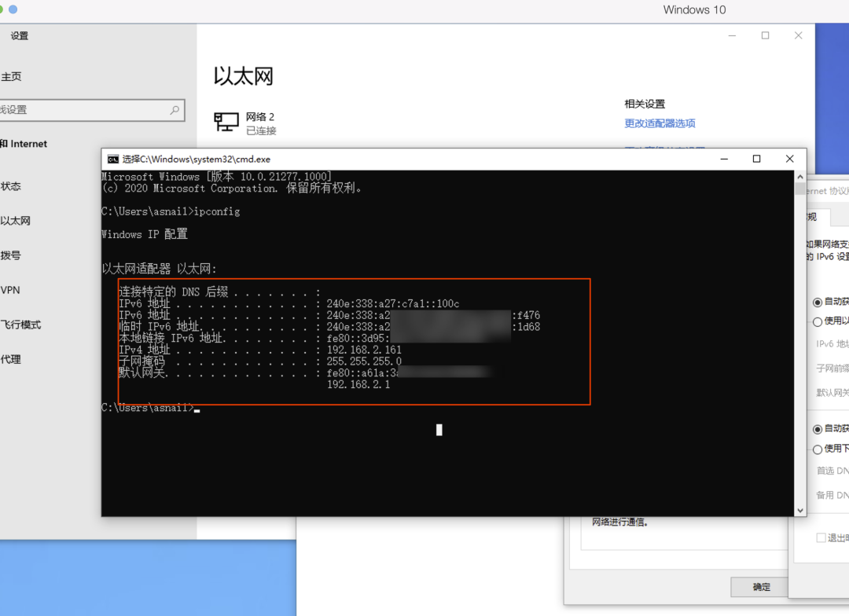
Task: Click the 和 Internet sidebar heading
Action: pos(24,144)
